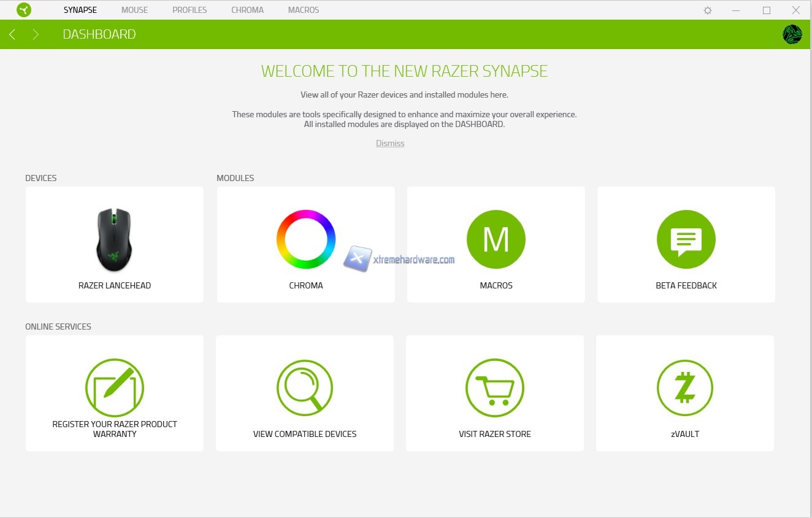Go back with the left arrow
812x518 pixels.
pos(12,34)
